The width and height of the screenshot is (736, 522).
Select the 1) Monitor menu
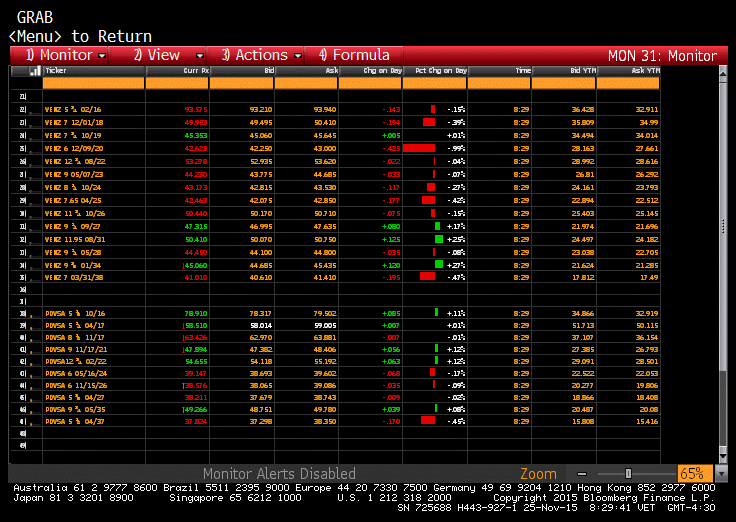(x=58, y=55)
